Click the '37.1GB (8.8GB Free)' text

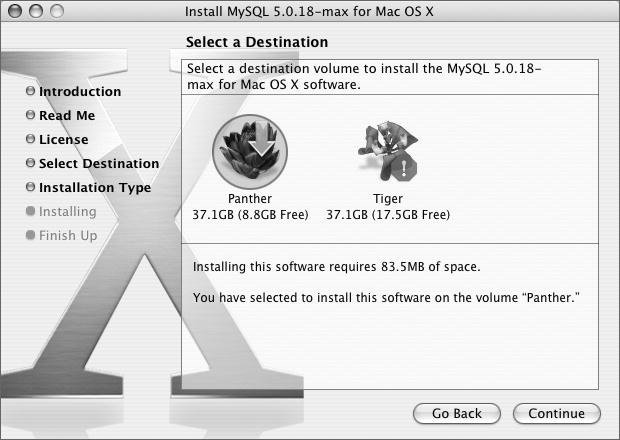pos(250,215)
